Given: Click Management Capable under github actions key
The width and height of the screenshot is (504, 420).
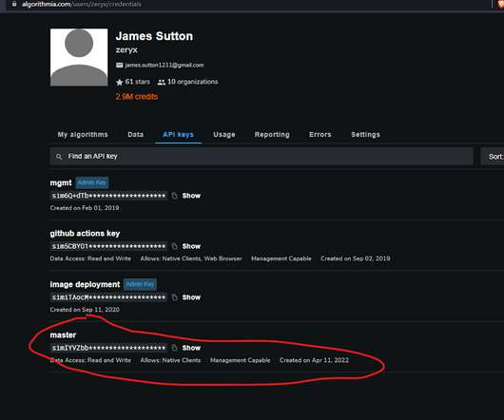Looking at the screenshot, I should 281,258.
